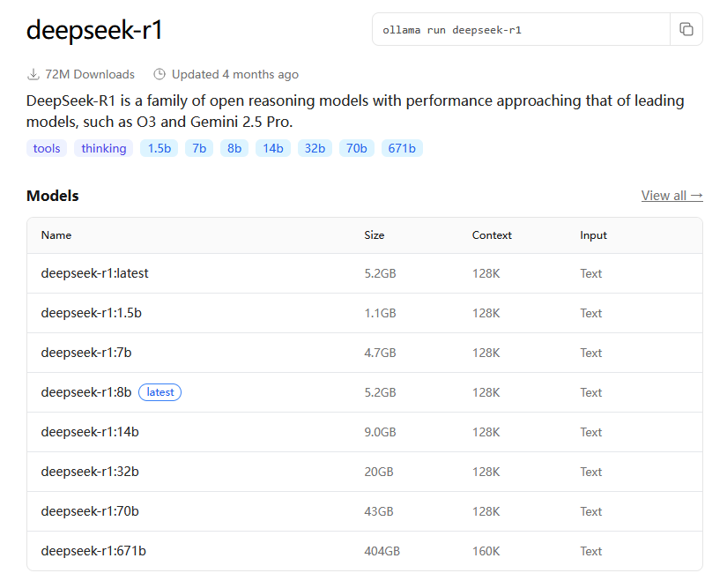Open the deepseek-r1:latest model row

coord(95,273)
